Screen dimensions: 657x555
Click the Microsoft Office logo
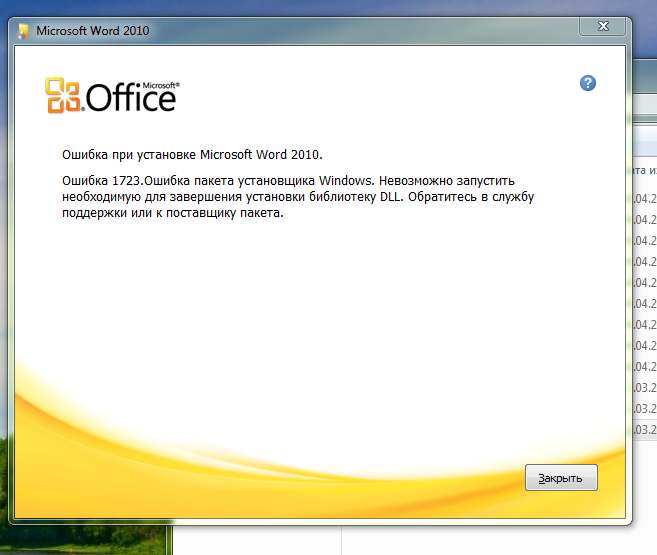(x=112, y=96)
